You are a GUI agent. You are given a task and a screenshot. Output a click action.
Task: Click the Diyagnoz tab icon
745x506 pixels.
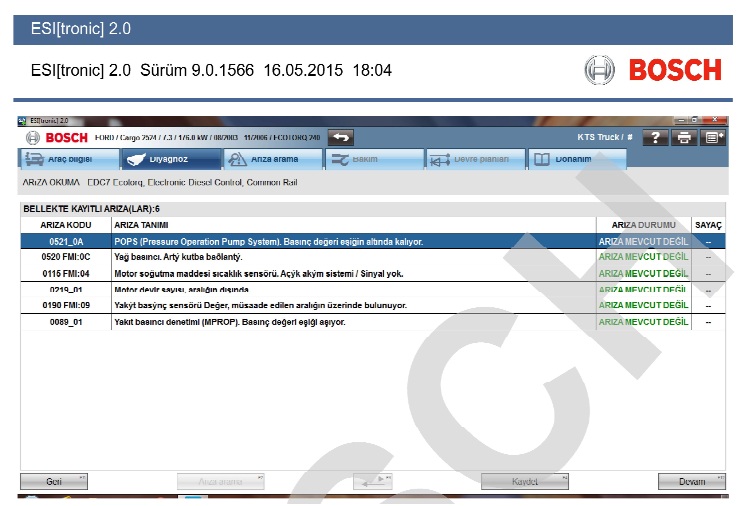pyautogui.click(x=136, y=160)
